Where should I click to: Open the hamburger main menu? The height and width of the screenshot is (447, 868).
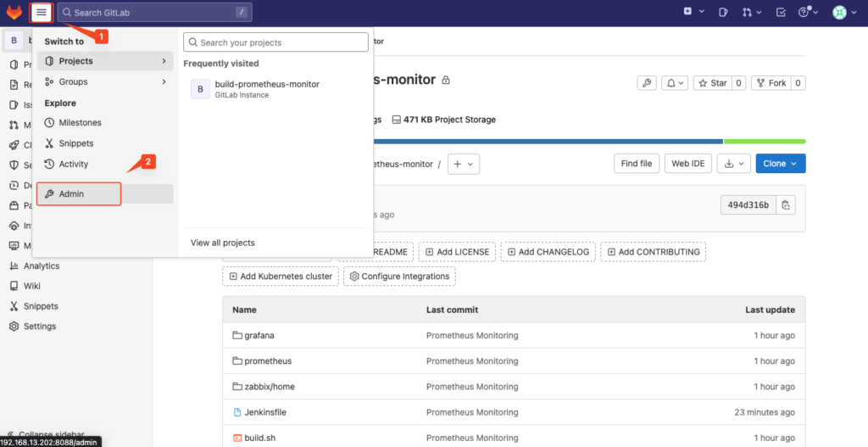pyautogui.click(x=42, y=12)
